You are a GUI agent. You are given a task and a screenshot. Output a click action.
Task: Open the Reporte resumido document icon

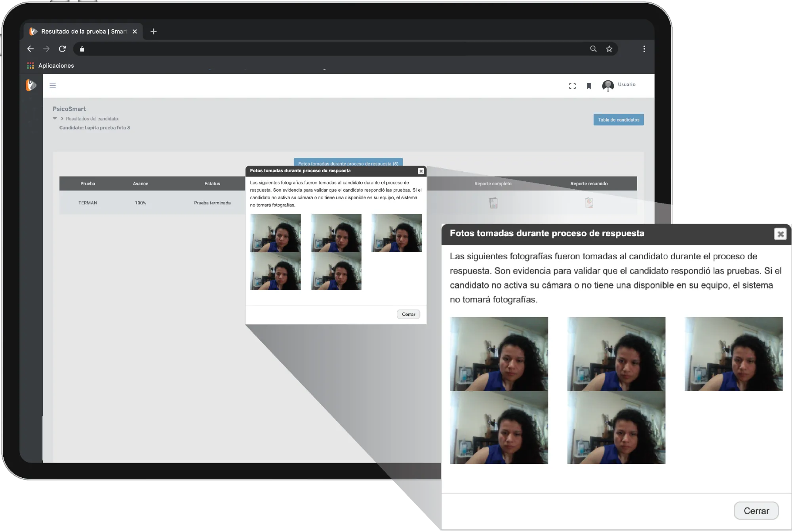589,203
